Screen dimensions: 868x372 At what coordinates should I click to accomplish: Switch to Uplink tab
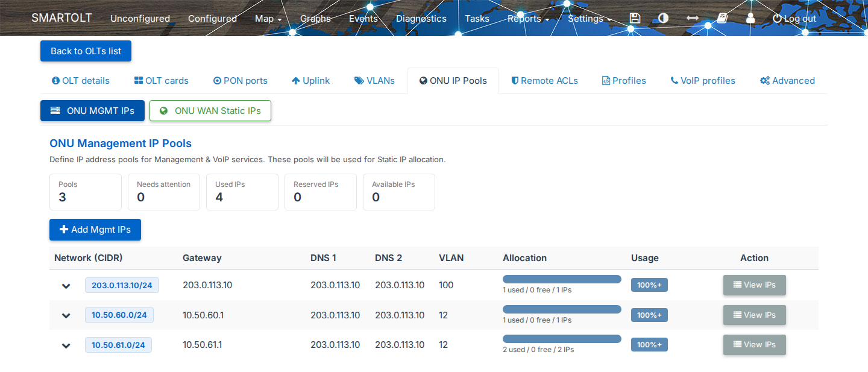coord(310,81)
